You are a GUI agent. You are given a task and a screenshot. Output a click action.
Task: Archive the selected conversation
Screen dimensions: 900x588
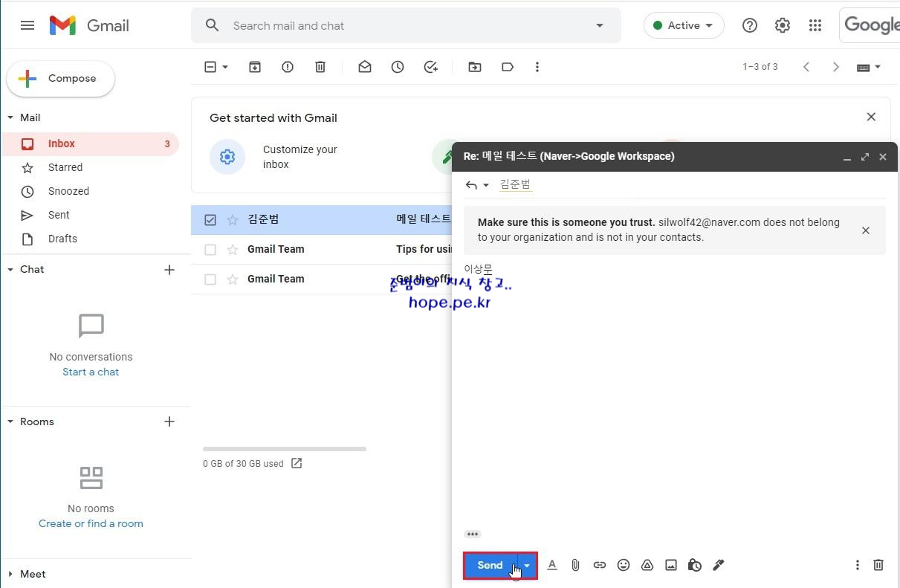coord(255,67)
